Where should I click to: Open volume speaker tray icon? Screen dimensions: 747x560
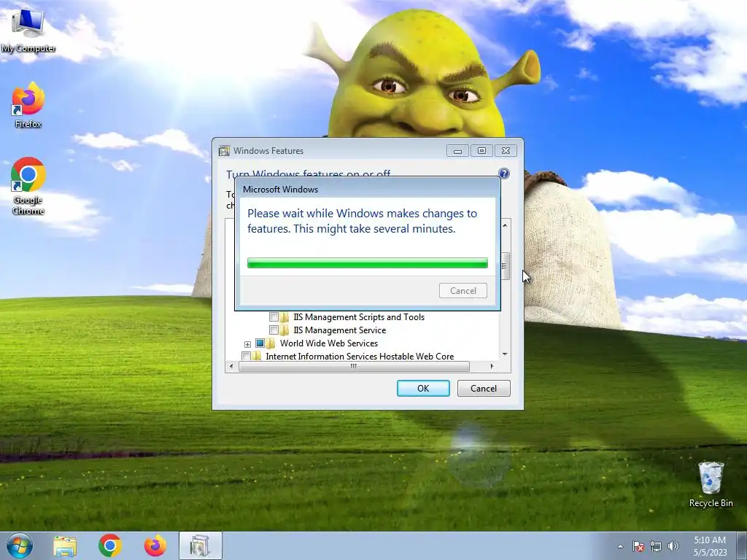[673, 546]
